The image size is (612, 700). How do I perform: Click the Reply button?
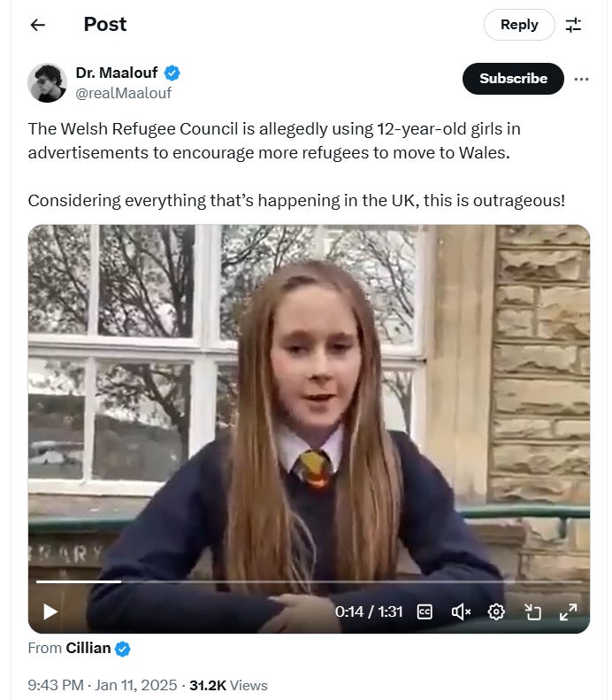point(519,25)
